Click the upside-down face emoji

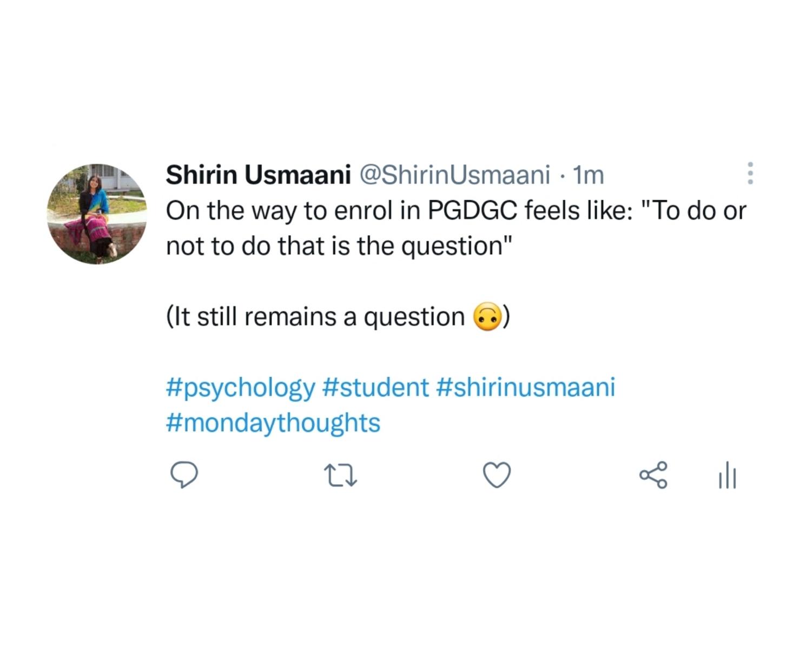(487, 316)
